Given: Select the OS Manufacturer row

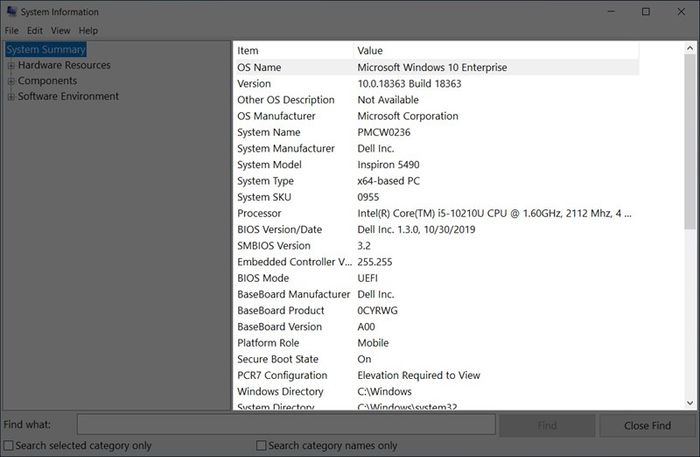Looking at the screenshot, I should 436,116.
